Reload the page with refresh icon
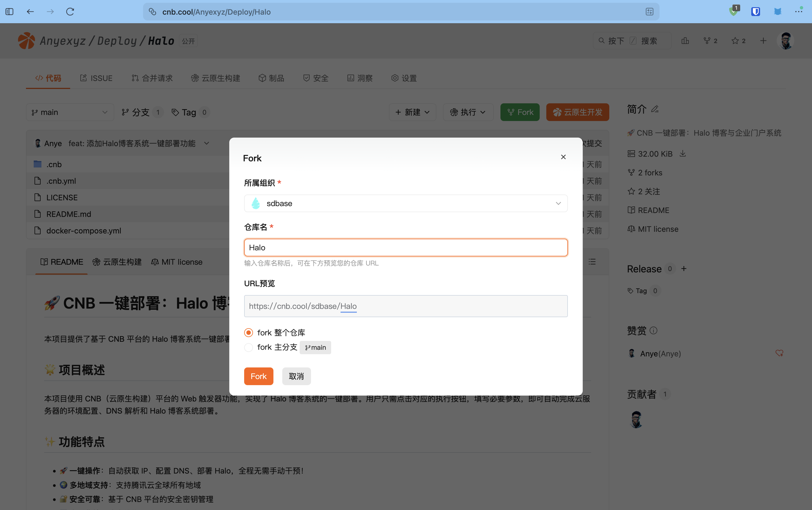The image size is (812, 510). pyautogui.click(x=70, y=12)
